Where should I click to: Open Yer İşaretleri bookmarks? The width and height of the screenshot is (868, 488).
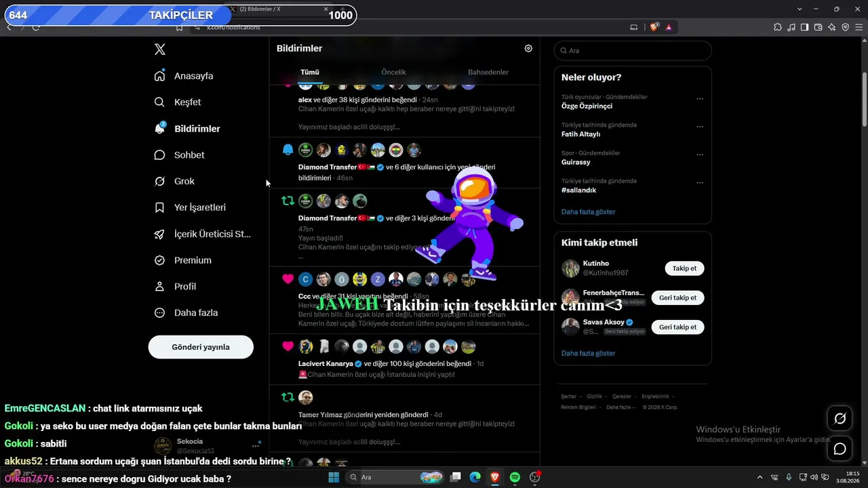[190, 207]
